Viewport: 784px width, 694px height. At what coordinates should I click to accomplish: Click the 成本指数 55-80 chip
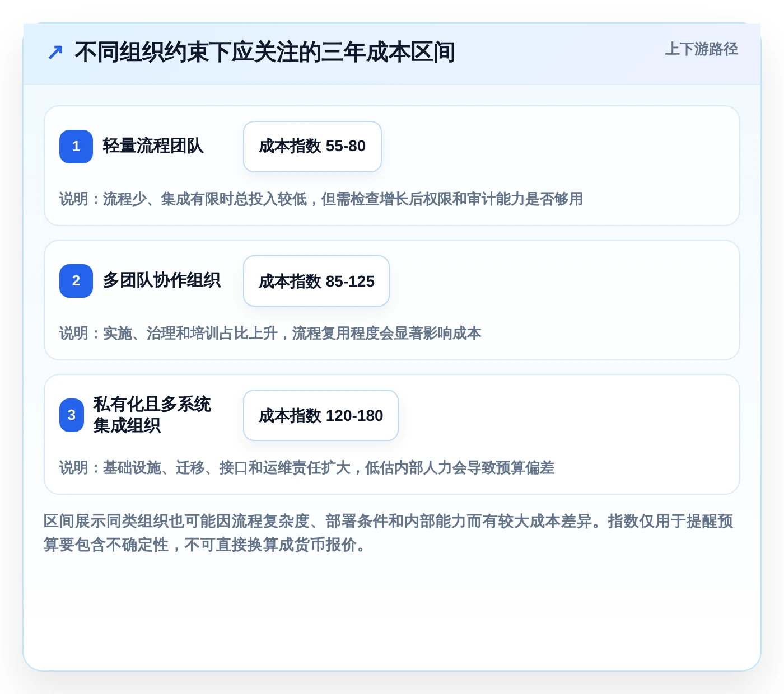312,147
